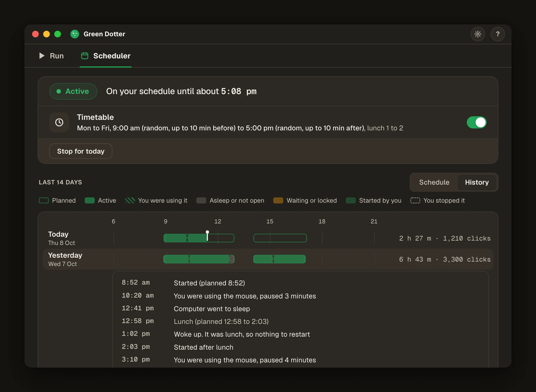Turn off the Timetable switch
This screenshot has width=536, height=392.
pos(476,122)
